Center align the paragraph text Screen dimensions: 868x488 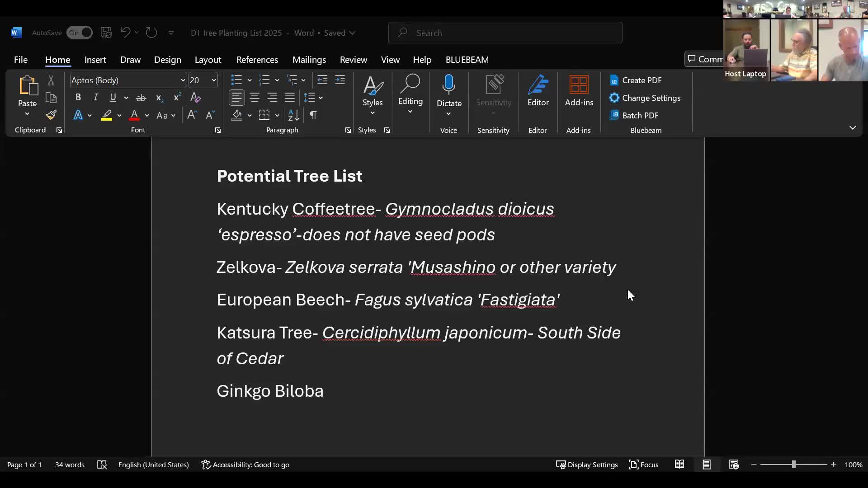[x=255, y=98]
